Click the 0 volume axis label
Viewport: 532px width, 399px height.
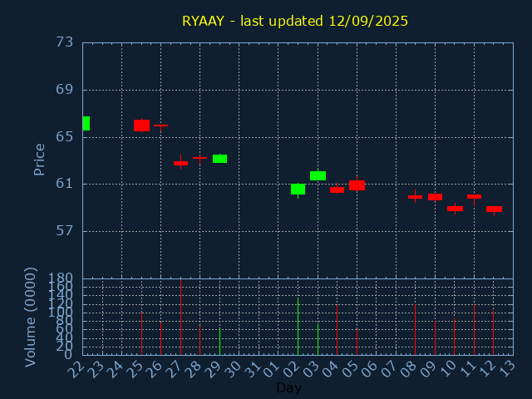[68, 355]
